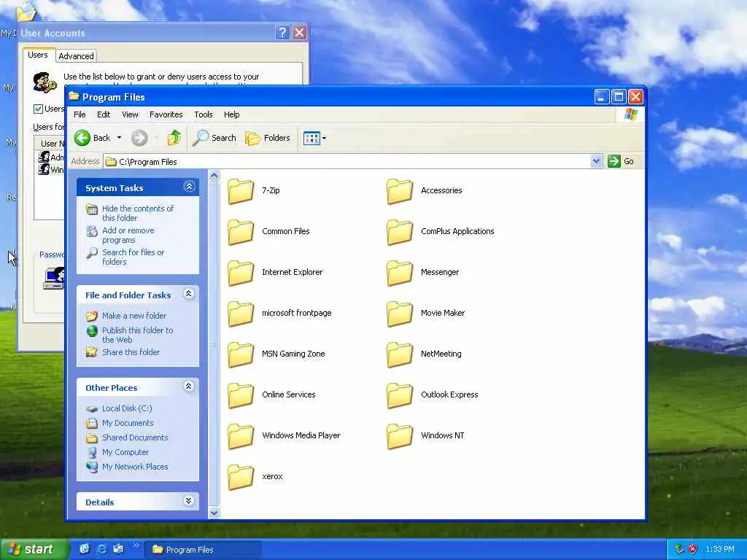The height and width of the screenshot is (560, 747).
Task: Open the Back history dropdown arrow
Action: (x=119, y=138)
